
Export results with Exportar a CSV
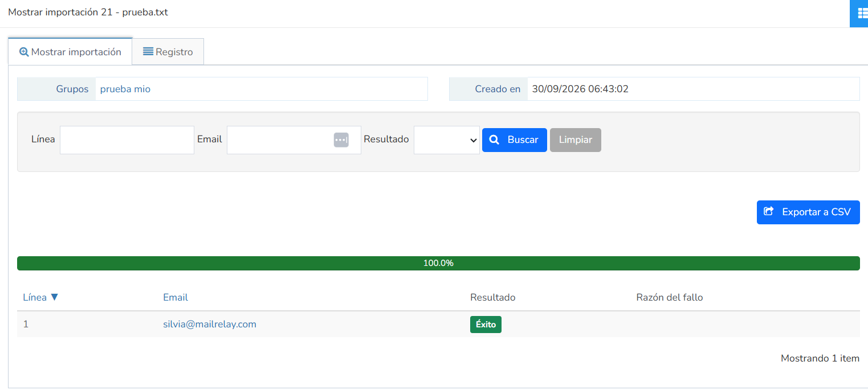point(808,212)
